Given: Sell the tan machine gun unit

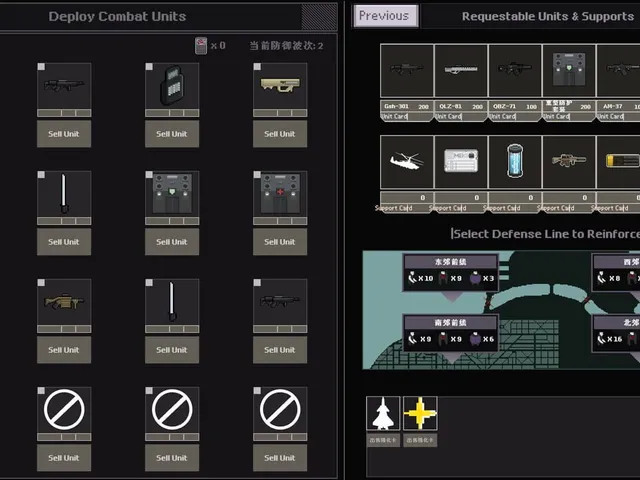Looking at the screenshot, I should (x=64, y=350).
